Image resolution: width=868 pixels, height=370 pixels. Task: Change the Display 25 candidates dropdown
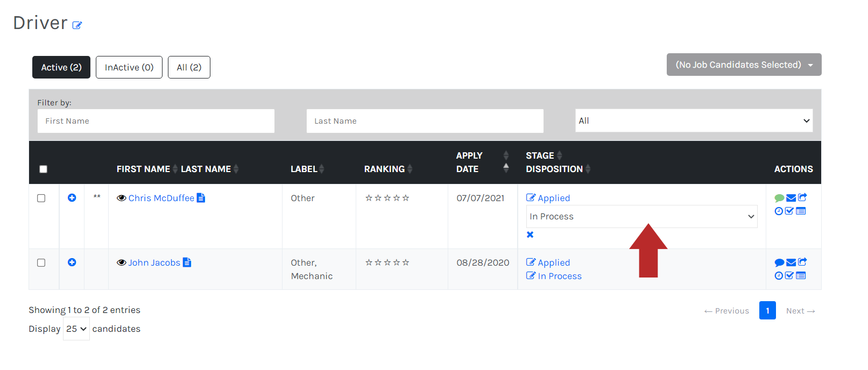tap(76, 329)
